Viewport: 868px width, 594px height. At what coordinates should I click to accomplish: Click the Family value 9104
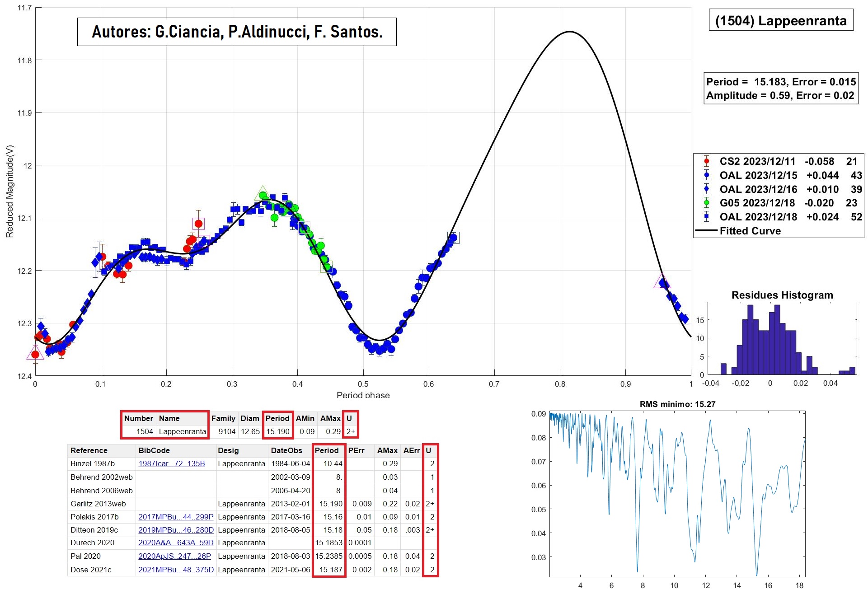click(x=227, y=431)
